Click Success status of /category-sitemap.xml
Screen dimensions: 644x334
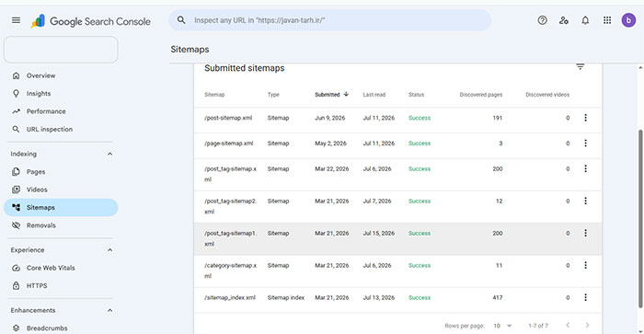tap(420, 265)
